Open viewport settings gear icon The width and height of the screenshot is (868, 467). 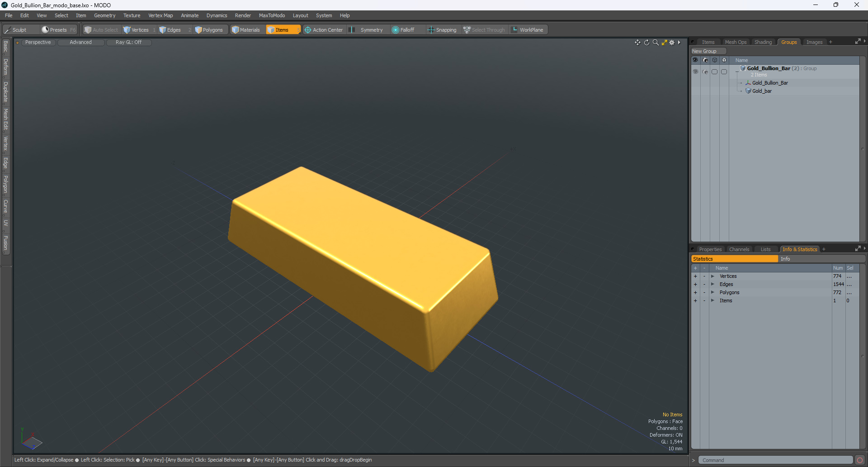(672, 43)
